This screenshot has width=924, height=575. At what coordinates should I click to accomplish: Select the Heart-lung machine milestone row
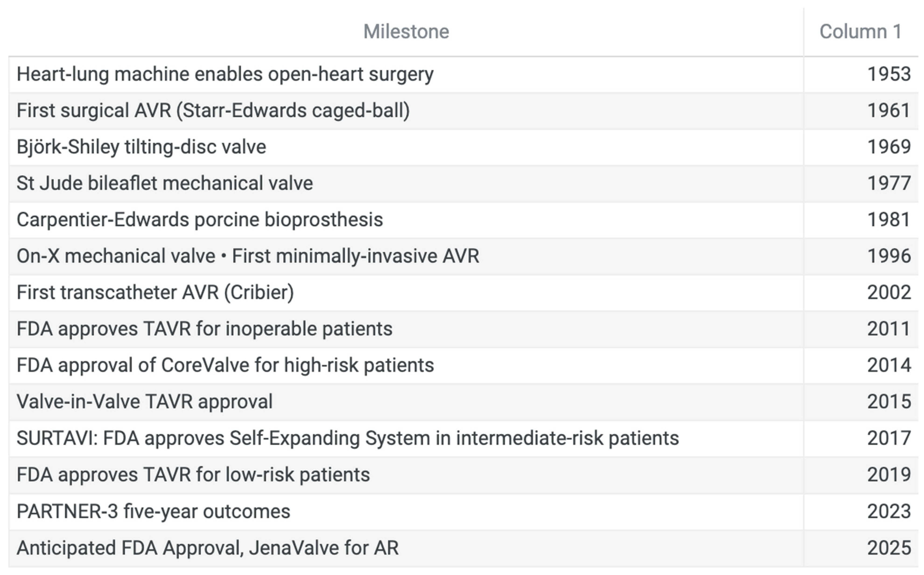pyautogui.click(x=225, y=74)
